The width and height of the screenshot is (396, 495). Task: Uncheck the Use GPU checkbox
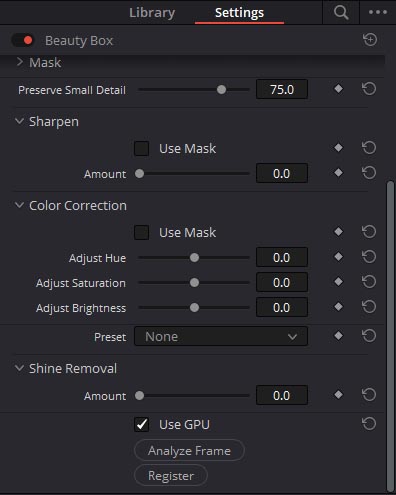click(141, 424)
